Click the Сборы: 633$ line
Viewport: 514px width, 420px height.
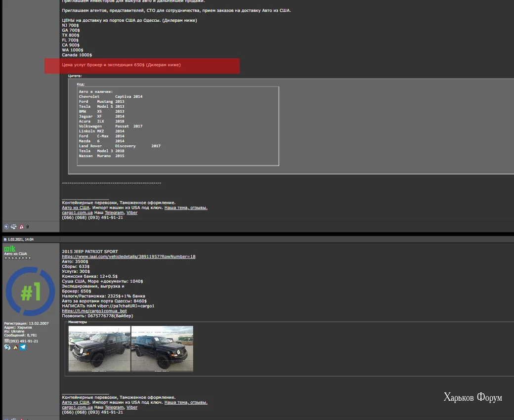76,266
